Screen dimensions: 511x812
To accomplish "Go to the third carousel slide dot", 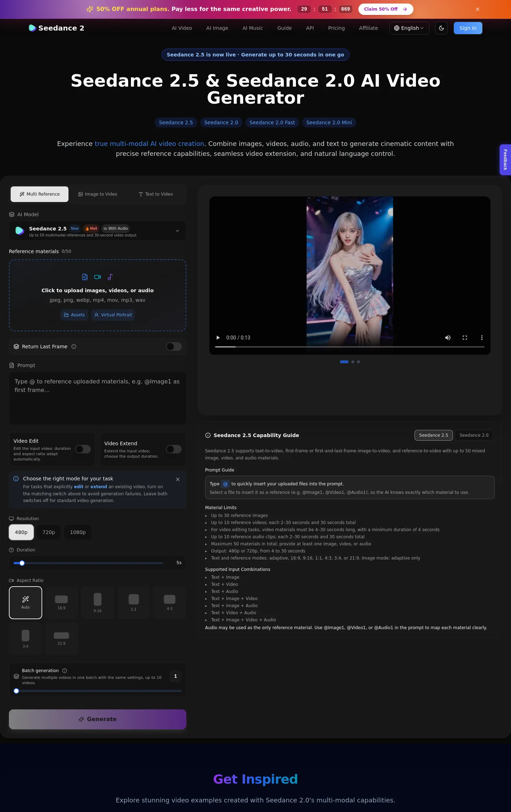I will tap(358, 362).
